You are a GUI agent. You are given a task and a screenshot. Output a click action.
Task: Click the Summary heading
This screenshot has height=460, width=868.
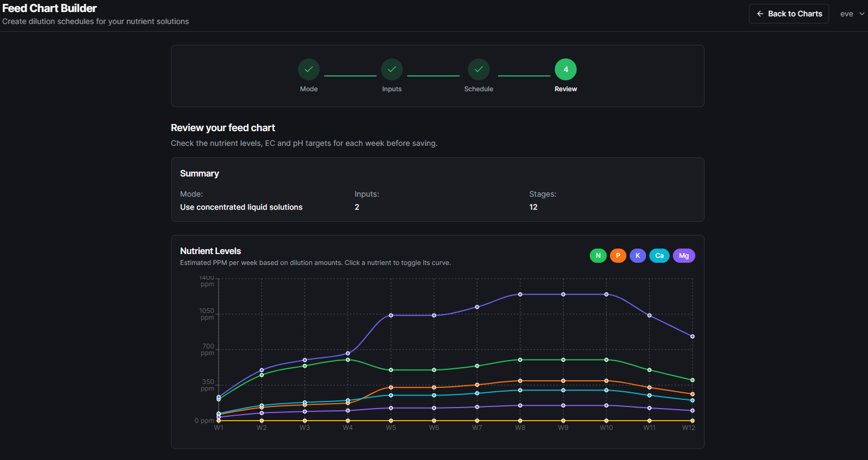coord(200,173)
